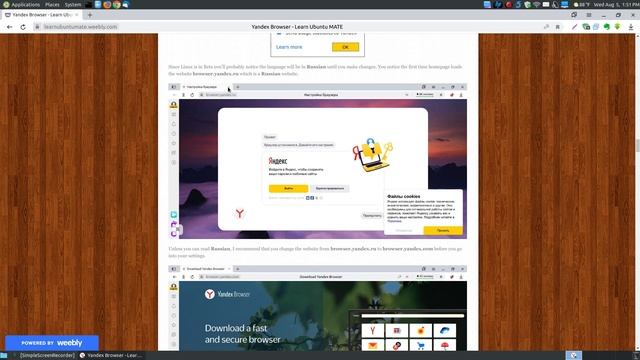Open the System menu
The width and height of the screenshot is (640, 360).
(x=73, y=4)
